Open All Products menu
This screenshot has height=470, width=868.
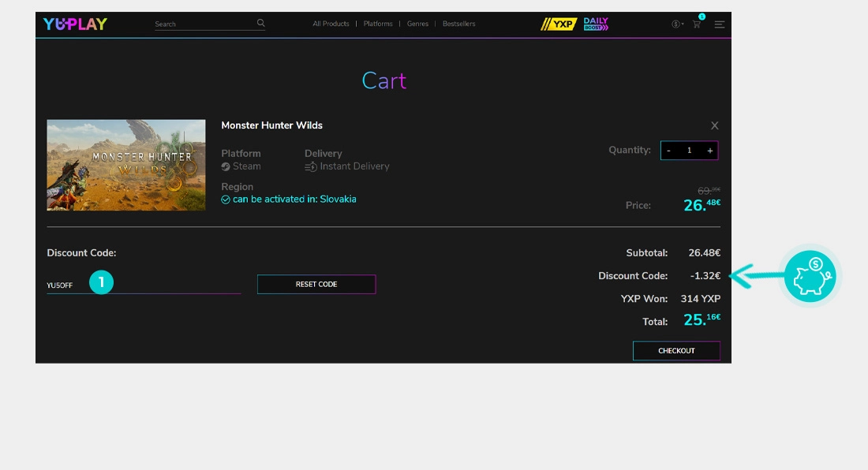coord(331,24)
